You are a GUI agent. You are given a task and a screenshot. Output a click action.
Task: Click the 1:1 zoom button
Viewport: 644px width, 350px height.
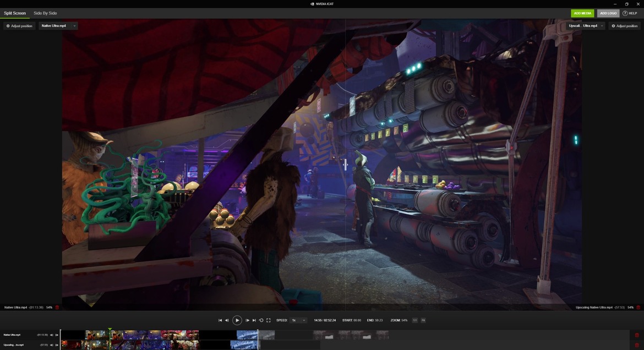[x=415, y=320]
